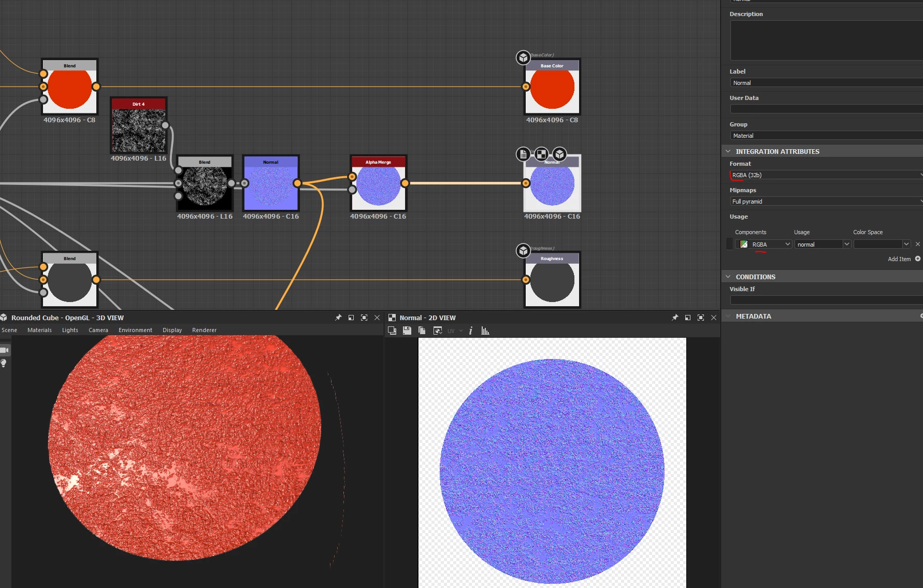Collapse the INTEGRATION ATTRIBUTES section
The image size is (923, 588).
coord(728,151)
